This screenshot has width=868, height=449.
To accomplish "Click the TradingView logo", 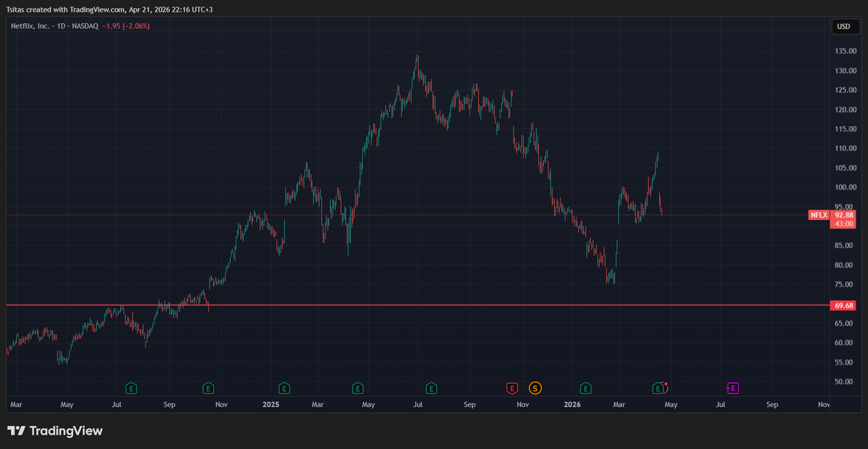I will pos(55,431).
